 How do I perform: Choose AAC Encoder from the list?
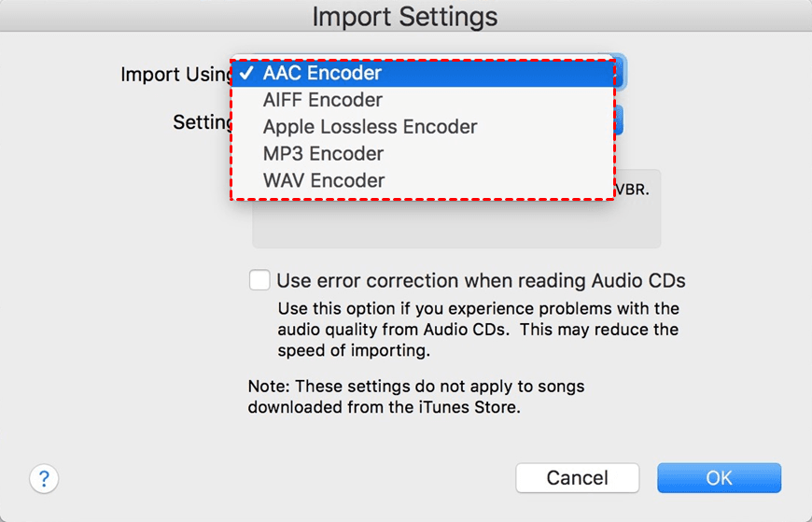pos(423,73)
